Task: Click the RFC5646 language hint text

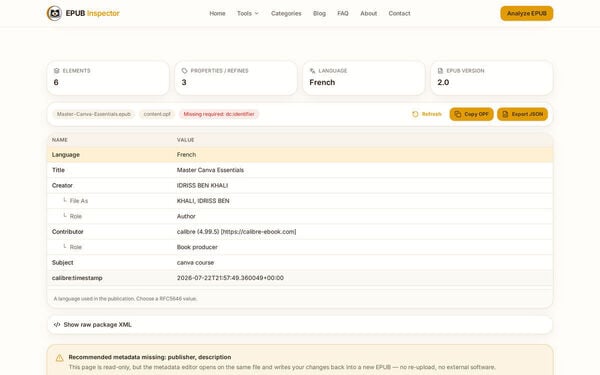Action: point(126,298)
